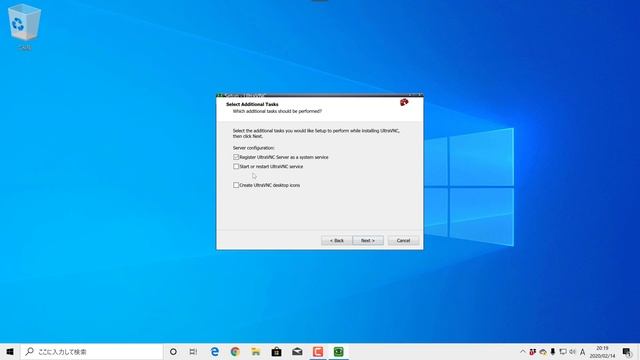Uncheck Register UltraVNC Server as system service
This screenshot has height=360, width=640.
tap(236, 157)
